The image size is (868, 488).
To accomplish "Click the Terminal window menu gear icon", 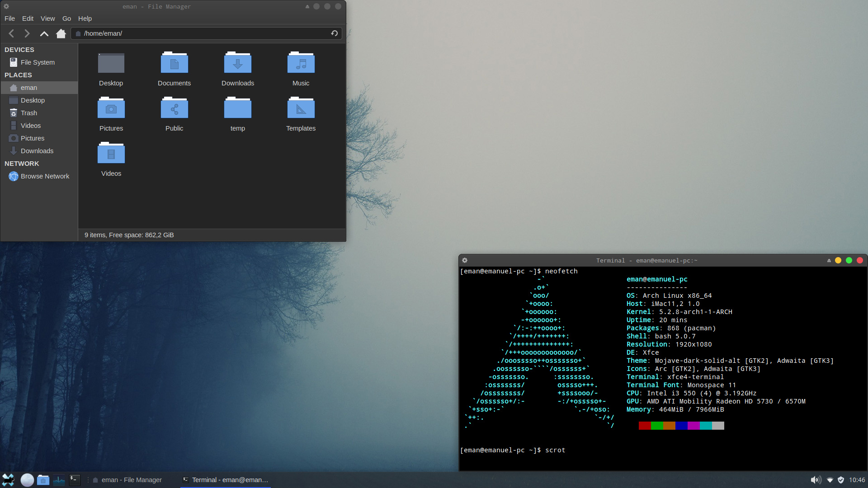I will pyautogui.click(x=465, y=260).
